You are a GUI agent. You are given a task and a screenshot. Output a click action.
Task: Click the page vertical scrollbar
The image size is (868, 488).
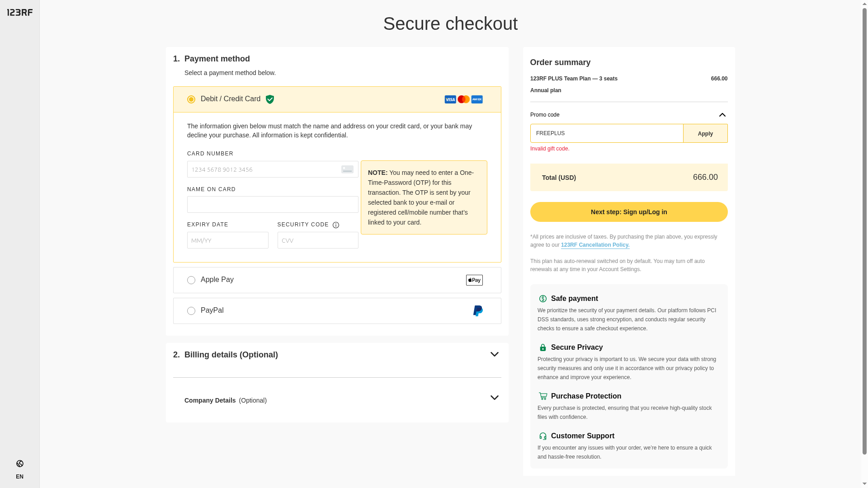pos(864,226)
